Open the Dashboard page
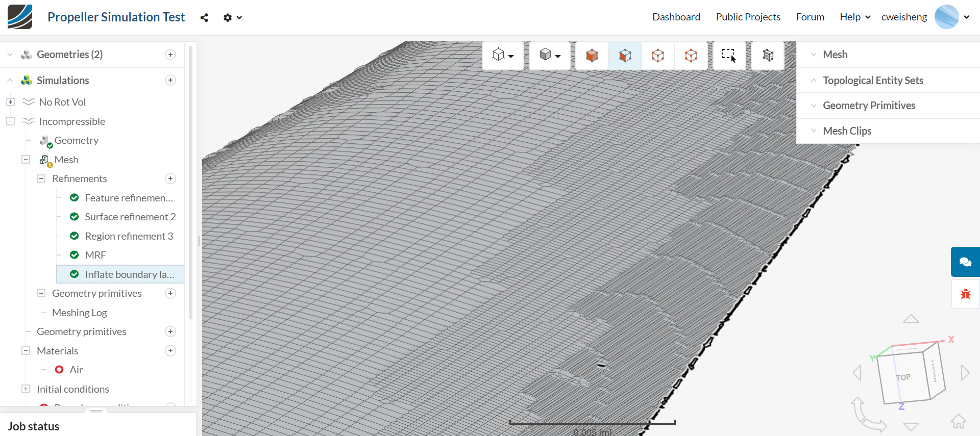The image size is (980, 436). coord(676,17)
